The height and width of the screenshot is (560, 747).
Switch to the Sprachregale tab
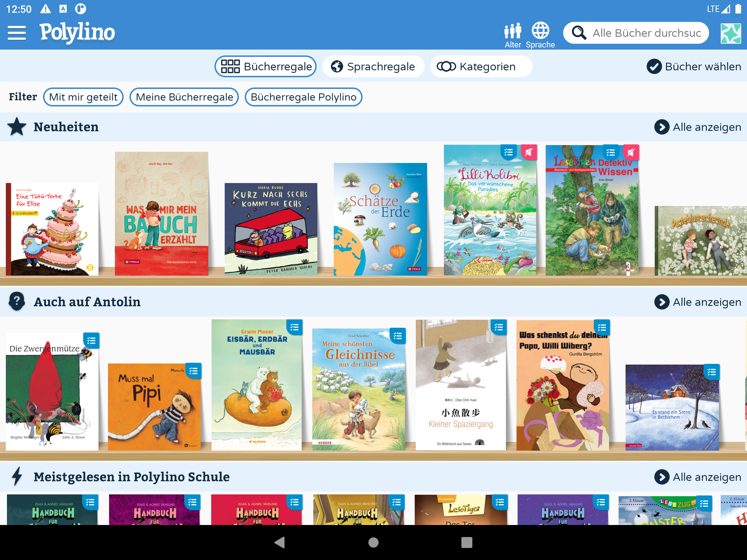[373, 66]
